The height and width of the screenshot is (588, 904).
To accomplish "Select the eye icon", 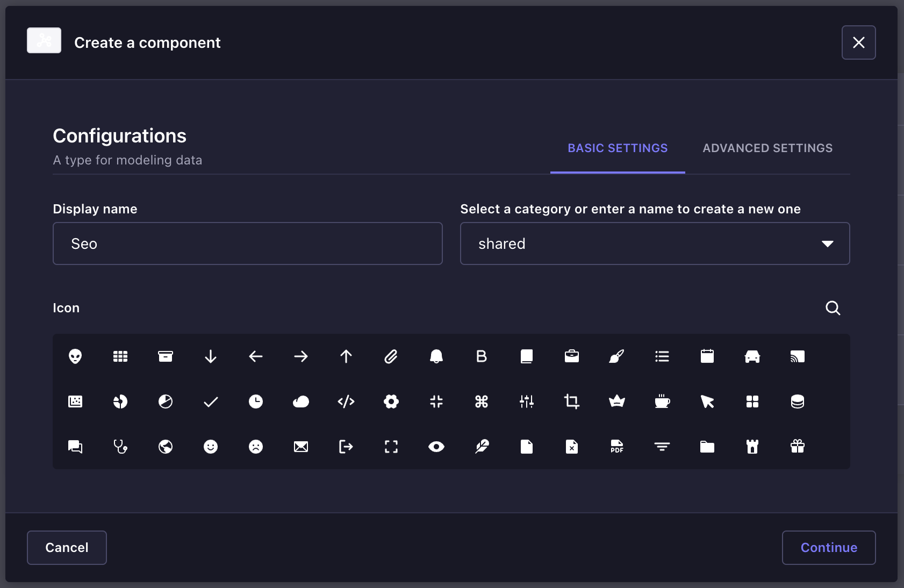I will pos(437,447).
